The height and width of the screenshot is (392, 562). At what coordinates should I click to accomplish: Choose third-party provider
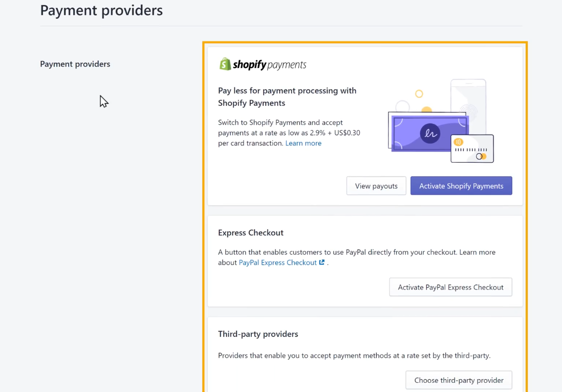pyautogui.click(x=459, y=380)
